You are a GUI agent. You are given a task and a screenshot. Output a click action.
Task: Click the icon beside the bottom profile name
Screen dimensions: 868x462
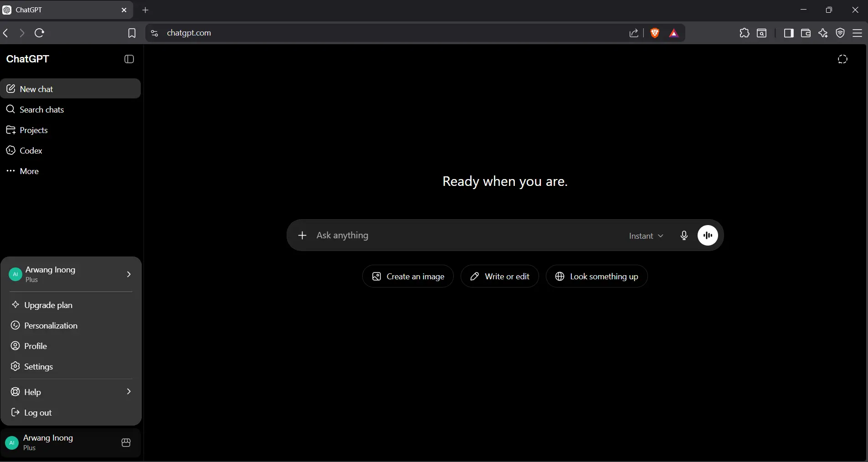[x=126, y=442]
